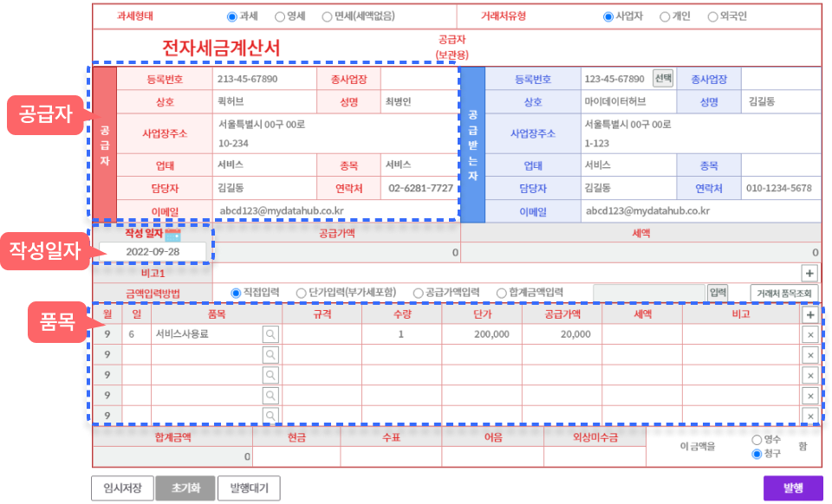Choose 개인 as customer type
Image resolution: width=832 pixels, height=504 pixels.
[665, 17]
